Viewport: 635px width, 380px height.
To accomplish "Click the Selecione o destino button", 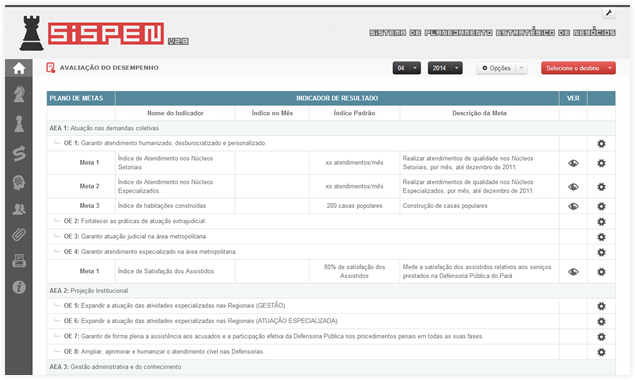I will (x=573, y=68).
